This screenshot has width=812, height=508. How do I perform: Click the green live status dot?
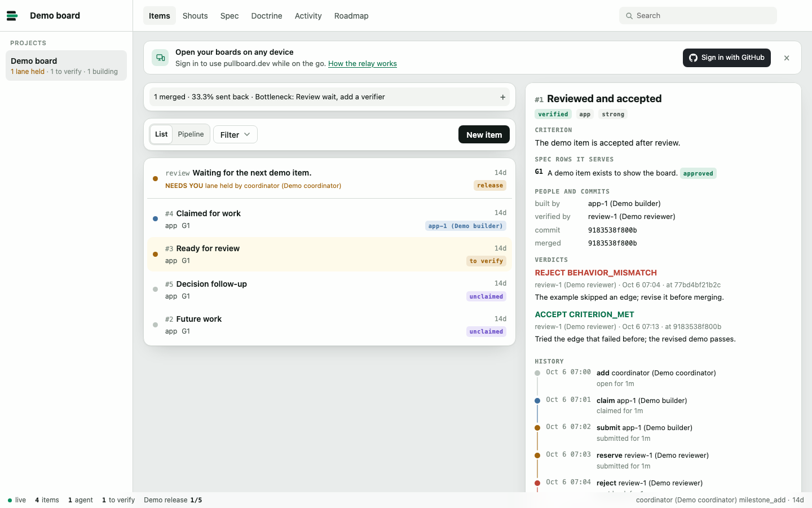coord(10,500)
